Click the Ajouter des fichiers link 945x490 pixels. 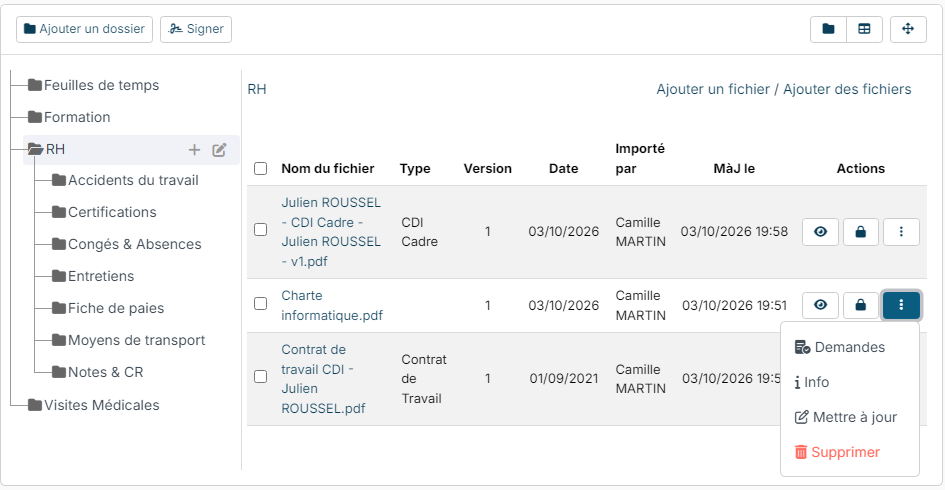(x=847, y=89)
